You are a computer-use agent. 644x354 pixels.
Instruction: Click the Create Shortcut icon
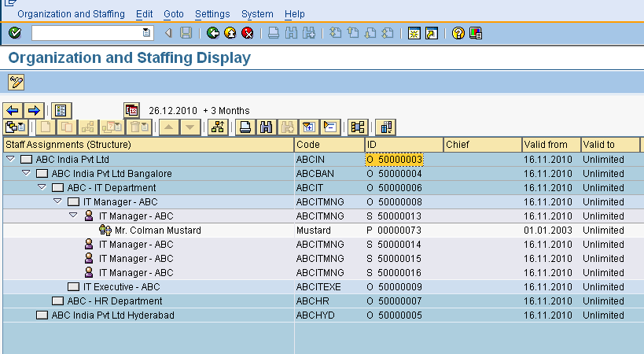[x=432, y=33]
